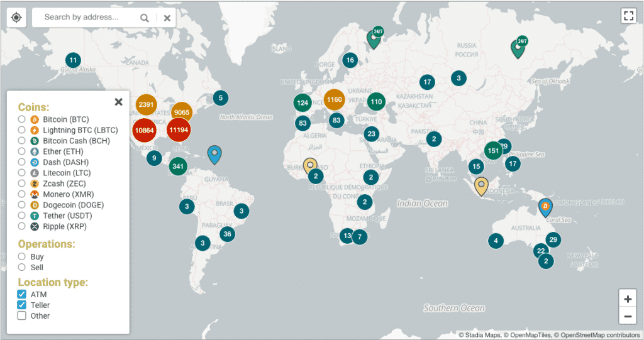644x340 pixels.
Task: Select Ripple (XRP) radio button
Action: click(x=22, y=226)
